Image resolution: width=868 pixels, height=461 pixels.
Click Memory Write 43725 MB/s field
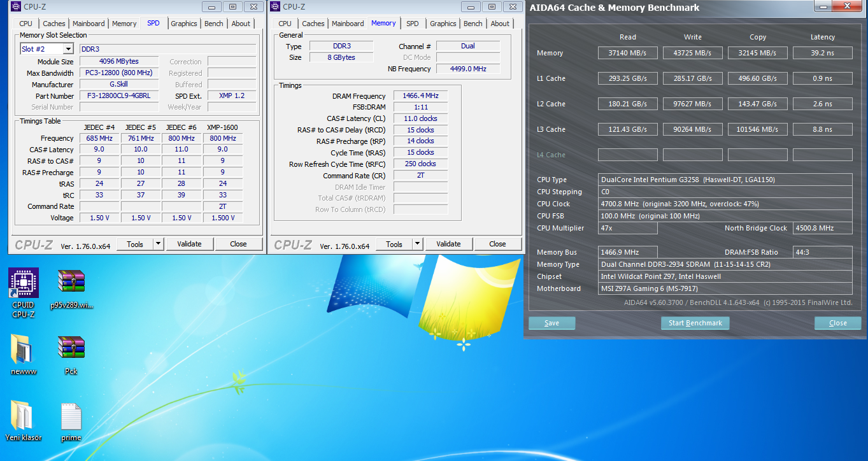(x=693, y=53)
